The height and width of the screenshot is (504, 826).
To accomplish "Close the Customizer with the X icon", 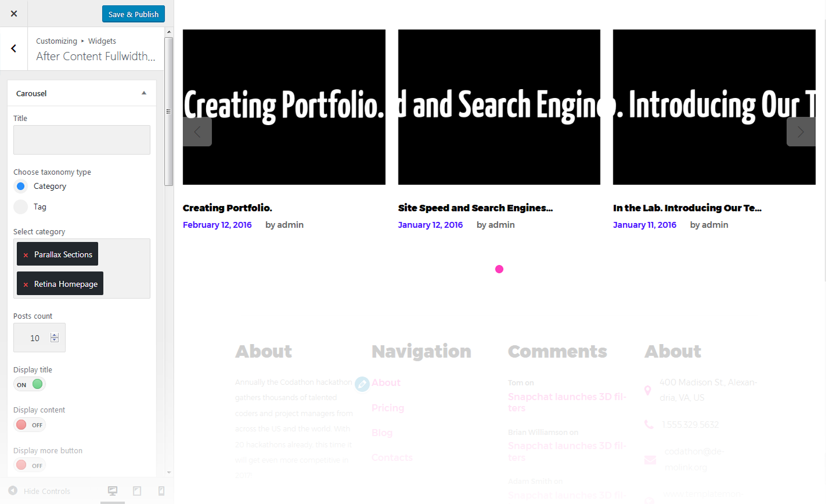I will click(x=14, y=14).
